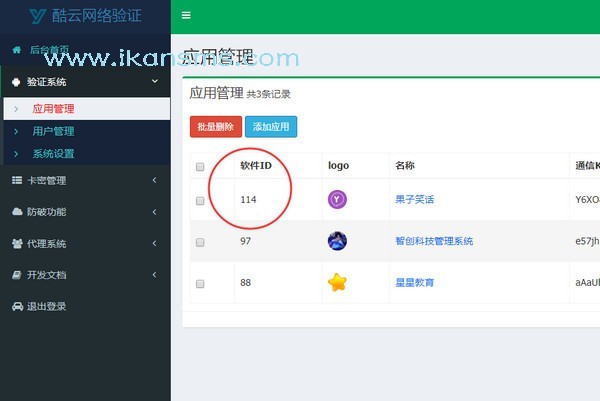Click the car icon next to 退出登录
The width and height of the screenshot is (600, 401).
(x=17, y=306)
